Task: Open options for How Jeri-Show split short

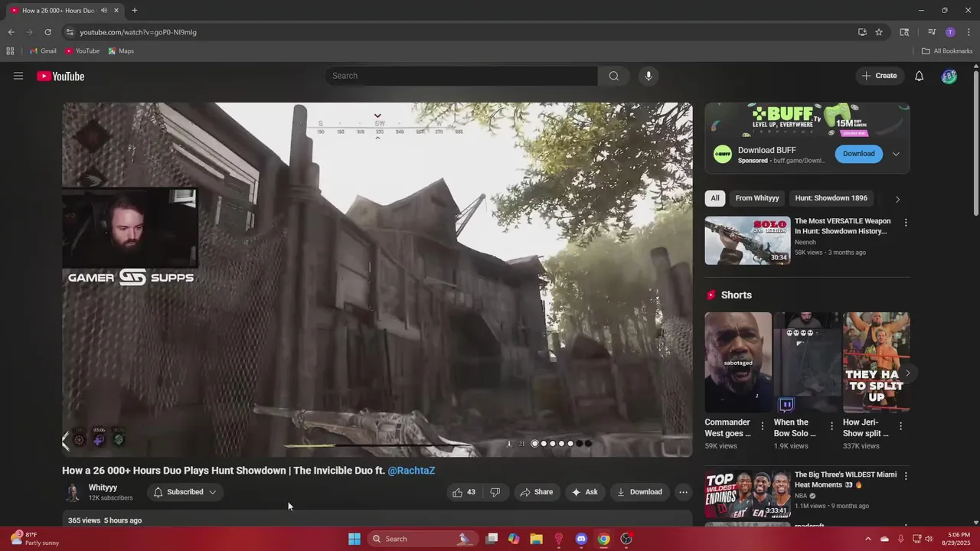Action: 900,425
